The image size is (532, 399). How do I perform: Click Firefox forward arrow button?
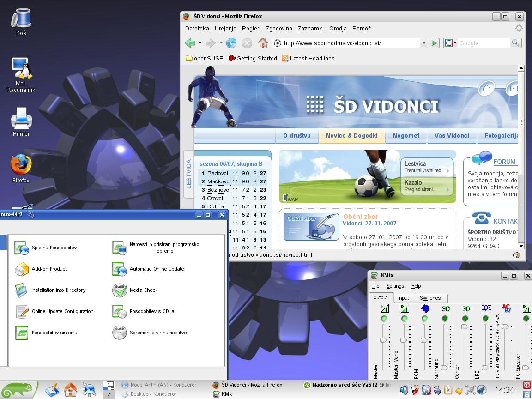click(211, 43)
